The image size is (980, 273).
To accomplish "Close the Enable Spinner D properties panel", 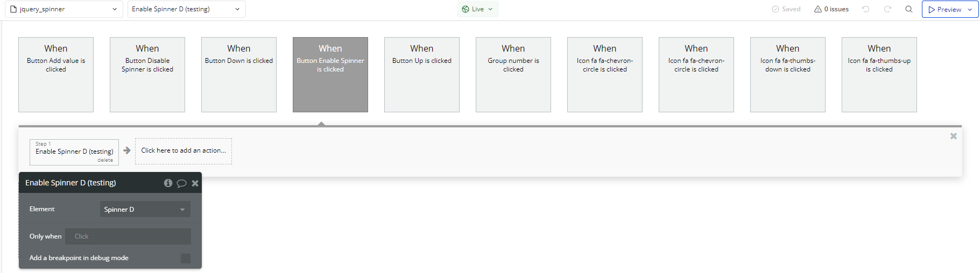I will coord(195,183).
